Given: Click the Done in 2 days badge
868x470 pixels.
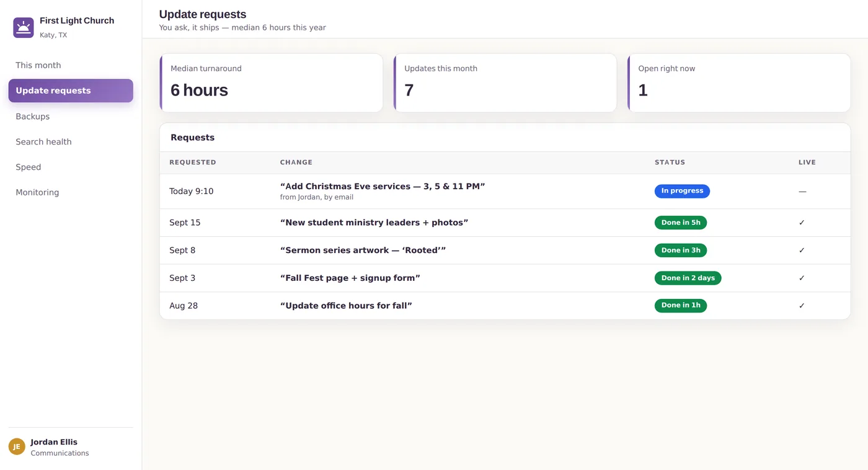Looking at the screenshot, I should click(688, 278).
